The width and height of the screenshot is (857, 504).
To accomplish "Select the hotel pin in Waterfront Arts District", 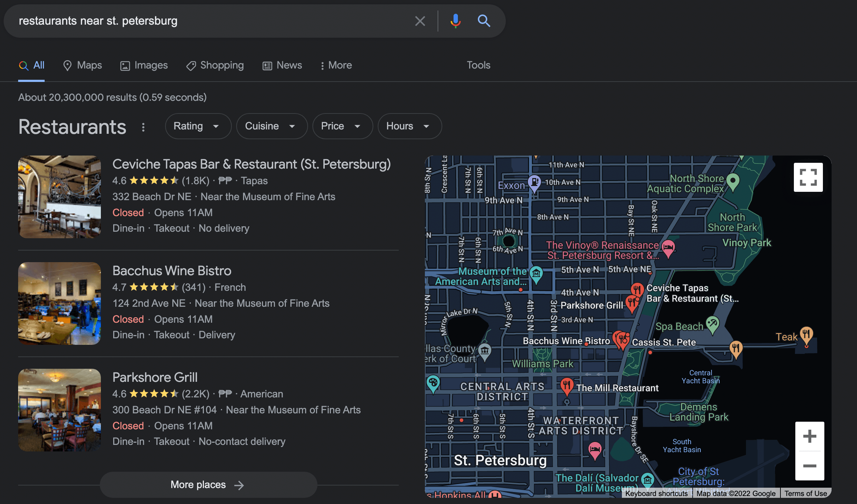I will 594,451.
